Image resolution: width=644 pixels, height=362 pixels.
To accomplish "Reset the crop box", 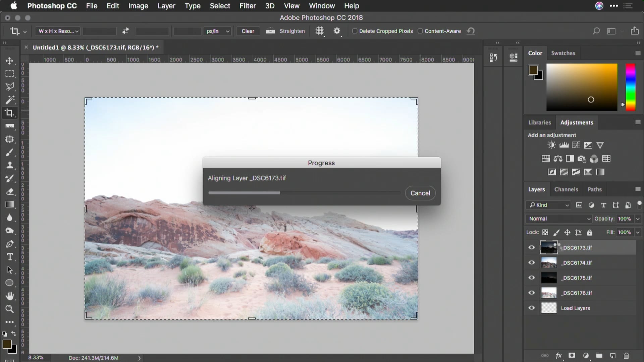I will pyautogui.click(x=471, y=31).
